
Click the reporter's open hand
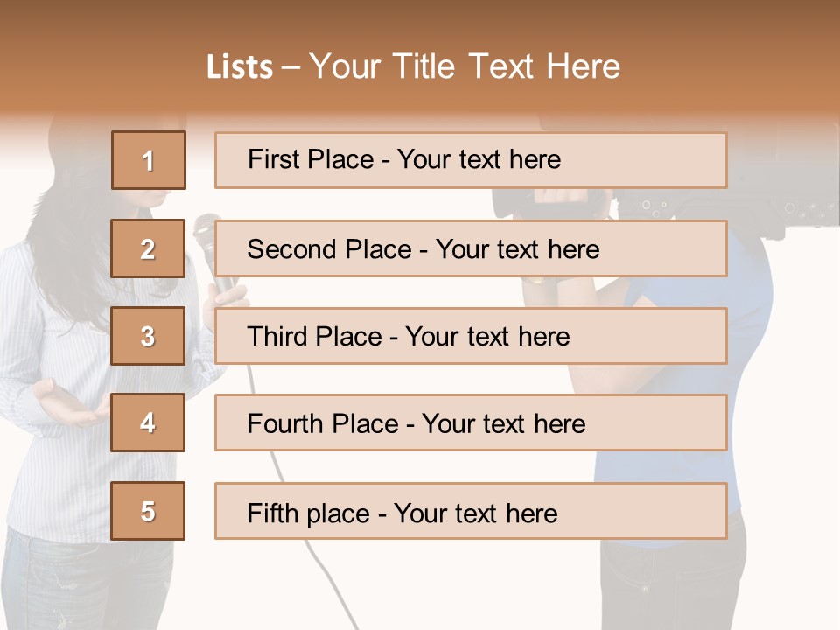66,405
